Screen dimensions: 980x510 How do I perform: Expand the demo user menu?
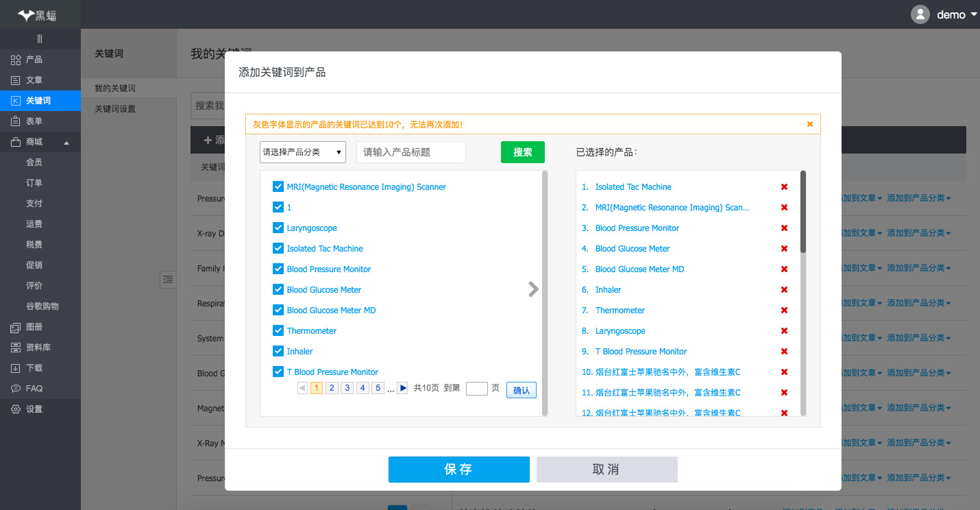pos(974,14)
